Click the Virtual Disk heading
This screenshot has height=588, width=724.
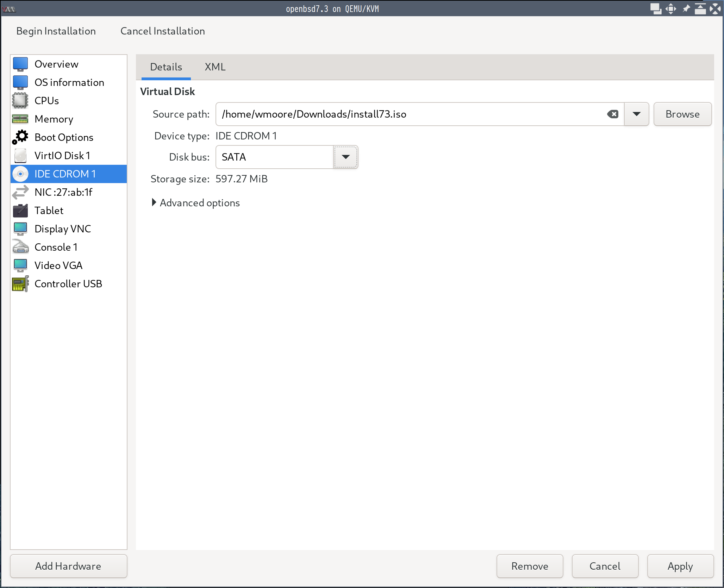point(168,92)
